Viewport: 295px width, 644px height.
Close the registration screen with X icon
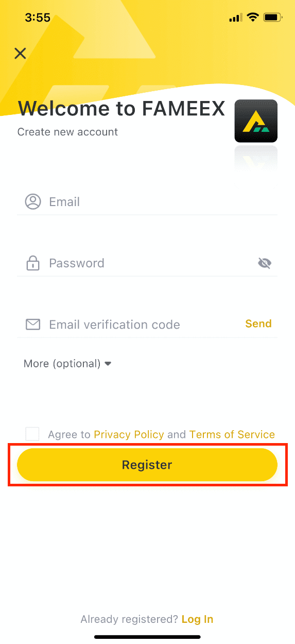pos(20,53)
